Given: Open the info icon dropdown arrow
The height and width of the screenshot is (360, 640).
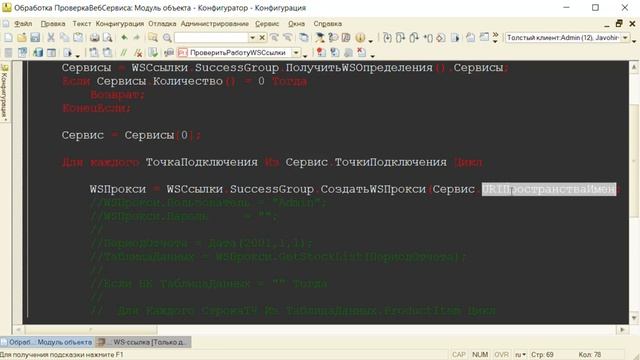Looking at the screenshot, I should 370,41.
